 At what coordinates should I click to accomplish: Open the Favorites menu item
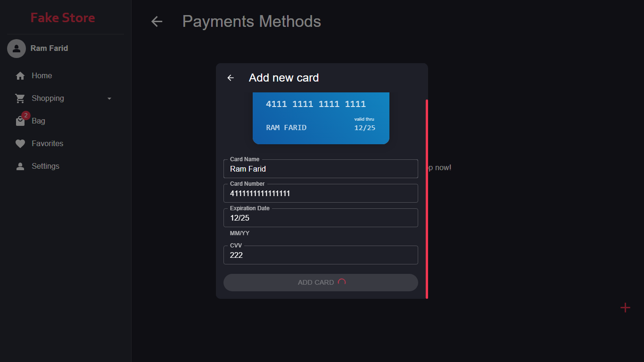47,144
